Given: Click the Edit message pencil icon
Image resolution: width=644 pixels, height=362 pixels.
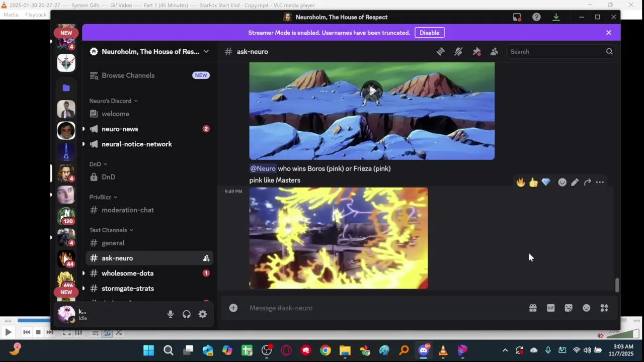Looking at the screenshot, I should click(575, 182).
